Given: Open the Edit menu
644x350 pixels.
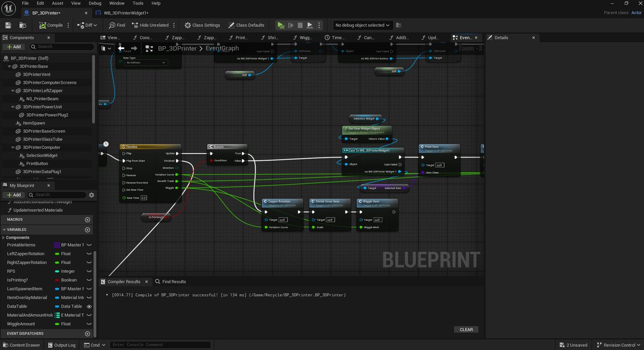Looking at the screenshot, I should coord(40,3).
